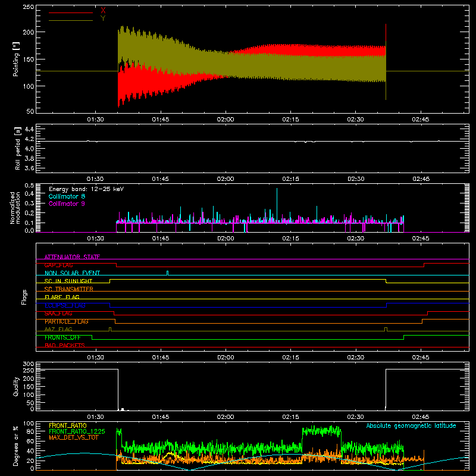Click the 'Normalized modulation' axis label
This screenshot has height=476, width=476.
click(x=14, y=208)
